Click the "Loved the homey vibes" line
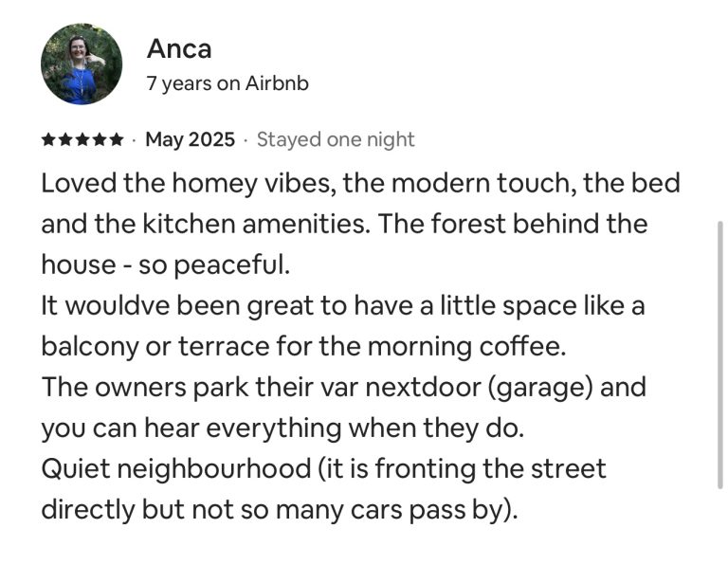The image size is (728, 565). click(x=360, y=183)
